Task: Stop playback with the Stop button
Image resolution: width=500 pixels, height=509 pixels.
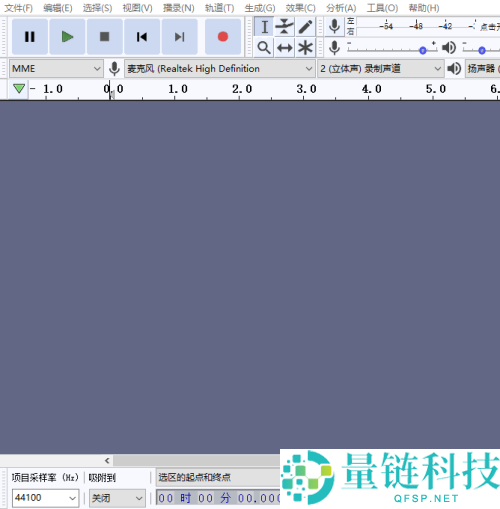Action: click(x=105, y=37)
